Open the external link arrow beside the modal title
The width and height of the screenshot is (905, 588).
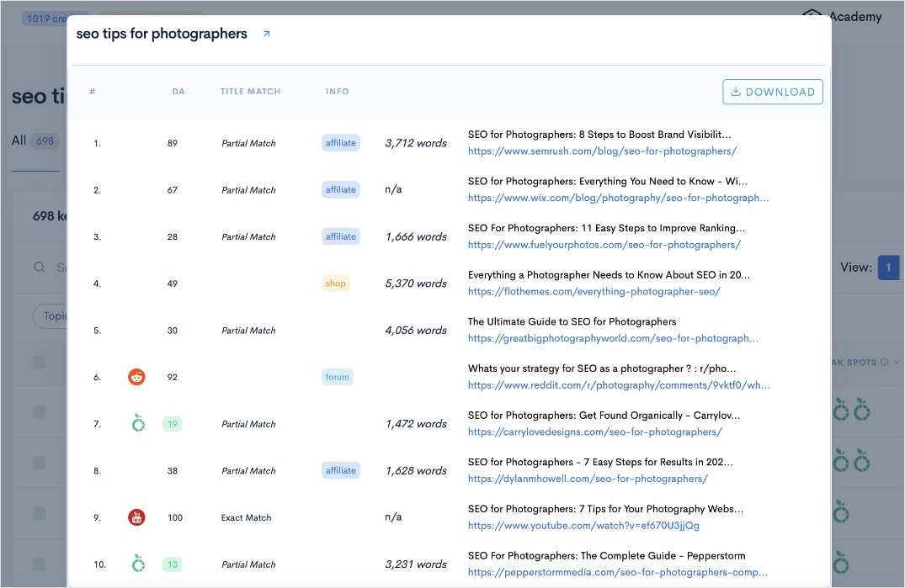[x=267, y=34]
